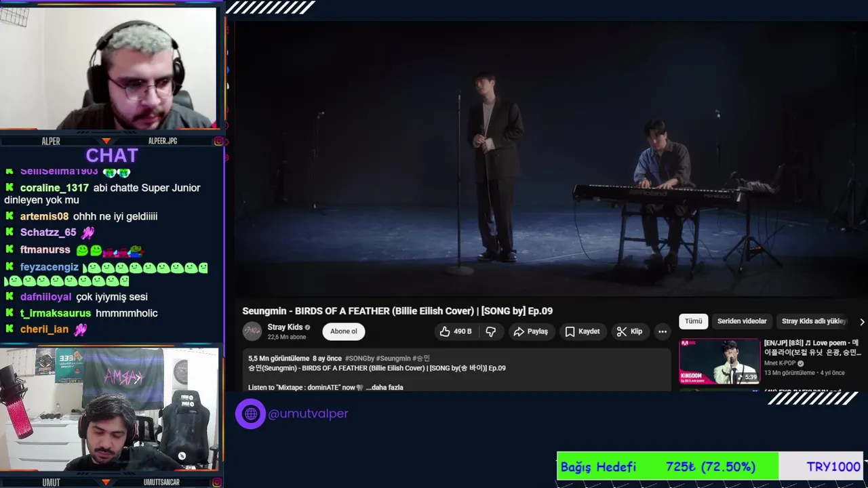Show more filter chips with arrow

tap(862, 322)
